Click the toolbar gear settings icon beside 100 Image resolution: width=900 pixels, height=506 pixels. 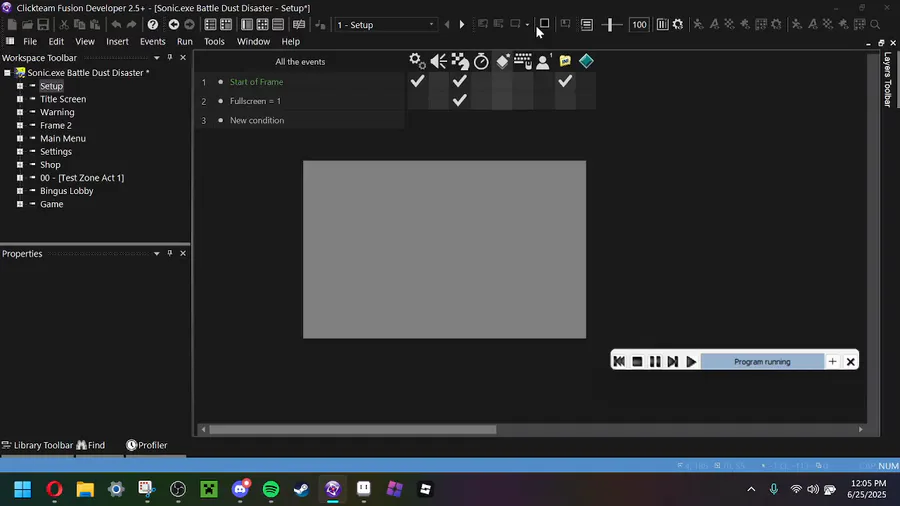(678, 25)
